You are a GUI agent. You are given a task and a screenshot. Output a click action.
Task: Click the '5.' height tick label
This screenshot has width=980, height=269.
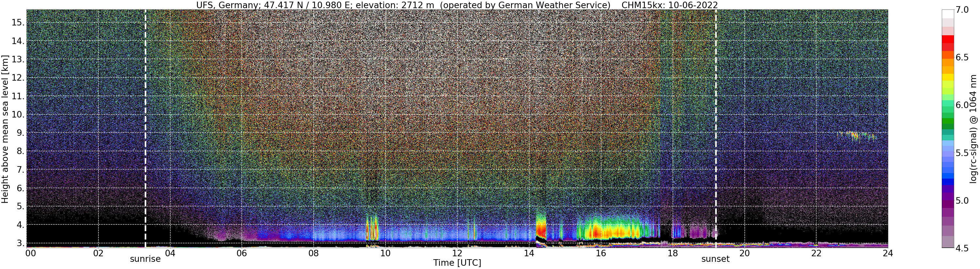point(20,206)
